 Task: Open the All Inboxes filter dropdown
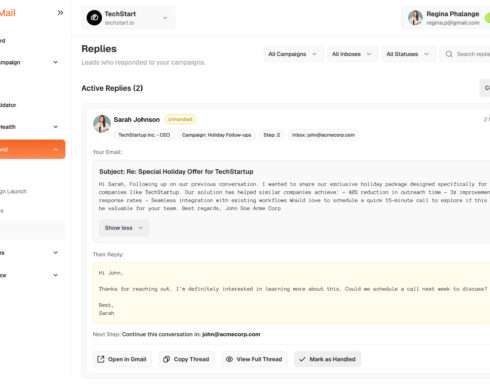click(352, 54)
